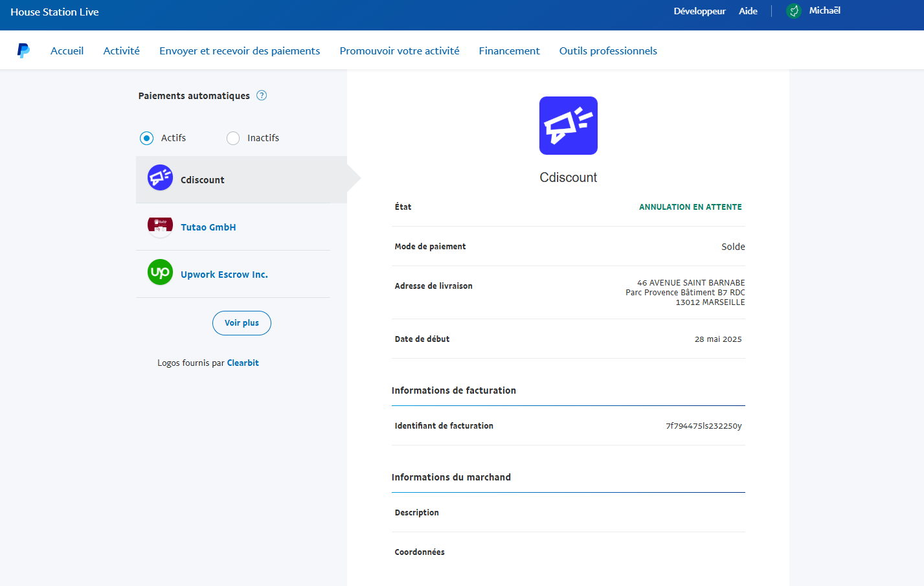Click the Solde payment mode value

tap(733, 247)
